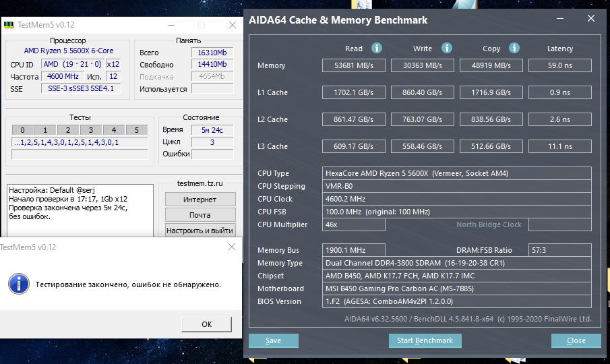The height and width of the screenshot is (364, 610).
Task: Click the Close button in AIDA64
Action: point(576,340)
